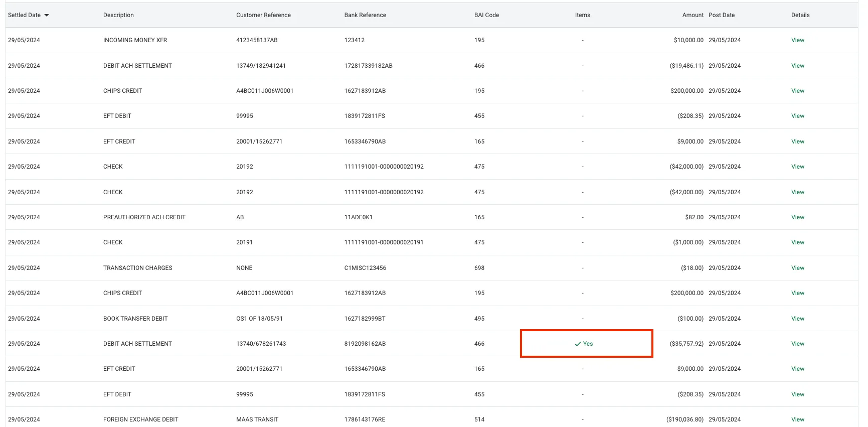The width and height of the screenshot is (868, 427).
Task: Select bank reference 'C1MISC123456'
Action: 365,268
